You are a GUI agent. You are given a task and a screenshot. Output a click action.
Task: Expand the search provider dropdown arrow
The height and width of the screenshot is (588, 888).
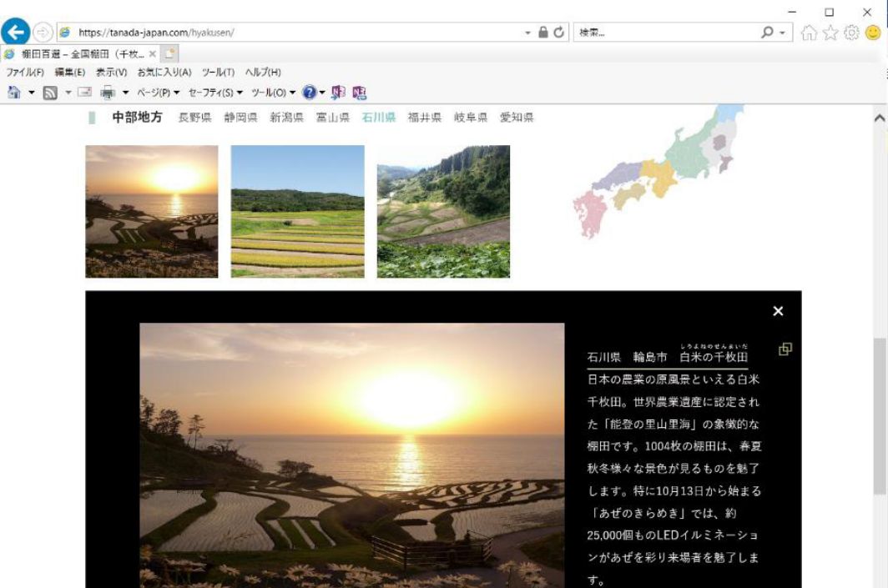click(782, 33)
